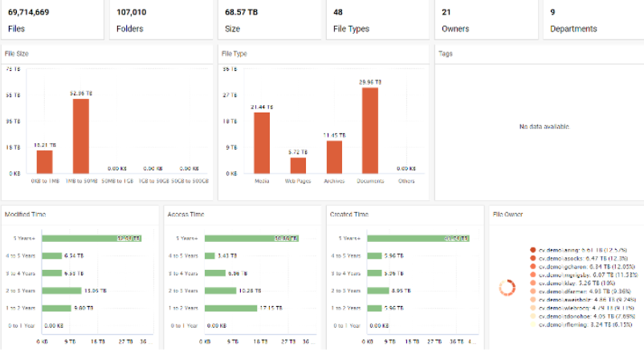Screen dimensions: 644x352
Task: Open the 48 File Types tile
Action: (377, 20)
